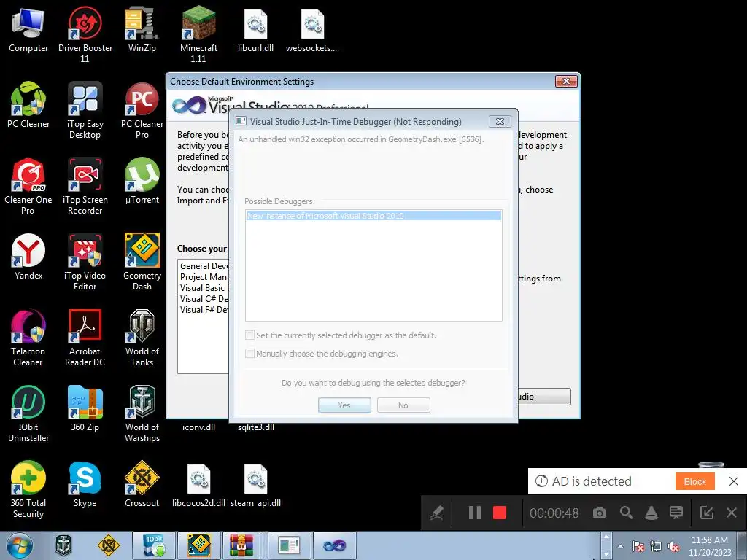The image size is (747, 560).
Task: Select the PC Cleaner Pro icon
Action: coord(142,111)
